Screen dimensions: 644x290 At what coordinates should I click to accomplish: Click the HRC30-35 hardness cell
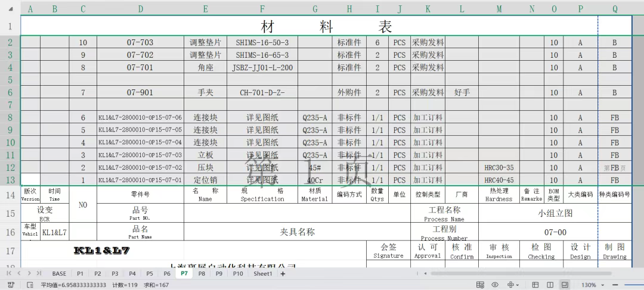click(499, 168)
